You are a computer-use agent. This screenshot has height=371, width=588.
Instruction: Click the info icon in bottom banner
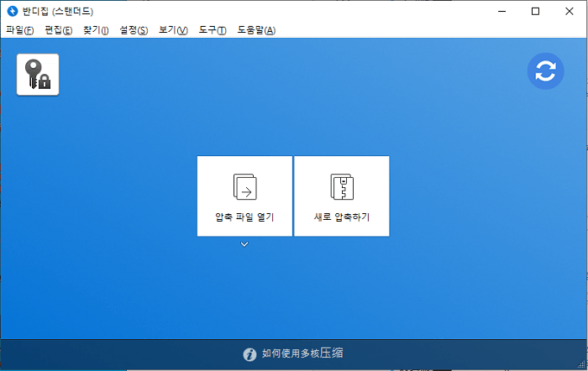click(x=249, y=353)
